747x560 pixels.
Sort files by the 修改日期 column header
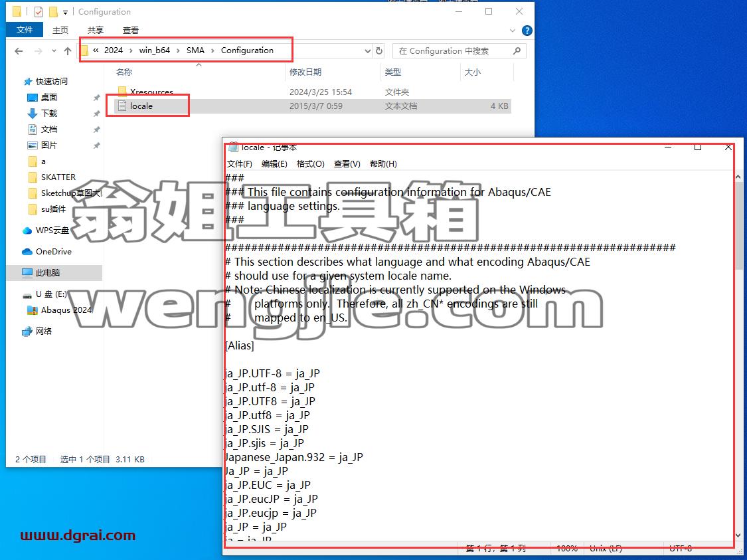(305, 72)
